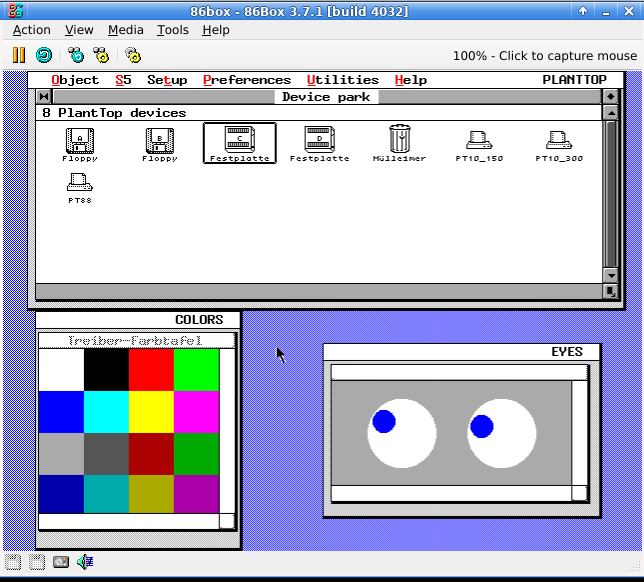Click the Device park scroll down arrow
This screenshot has height=582, width=644.
(x=610, y=276)
